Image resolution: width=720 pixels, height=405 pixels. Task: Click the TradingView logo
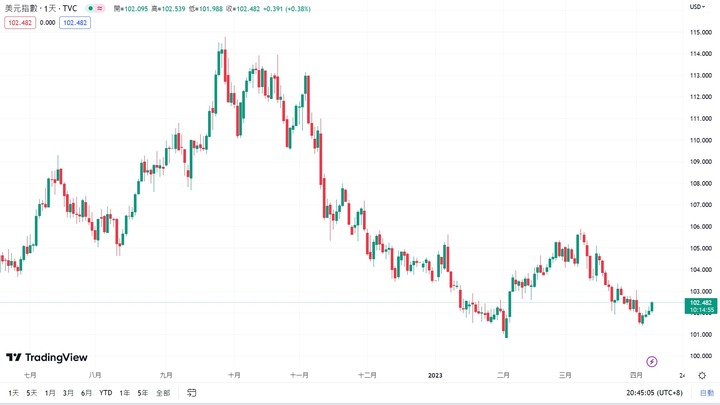point(47,357)
